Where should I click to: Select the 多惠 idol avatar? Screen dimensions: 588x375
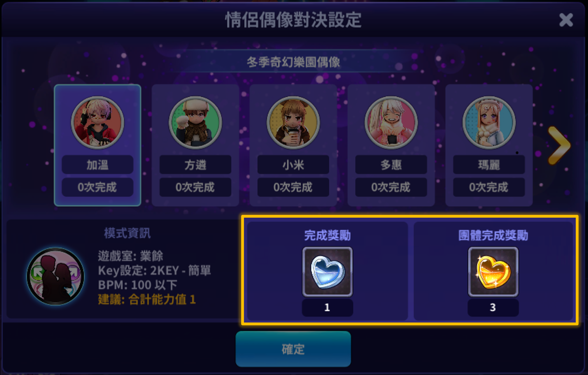(x=391, y=123)
